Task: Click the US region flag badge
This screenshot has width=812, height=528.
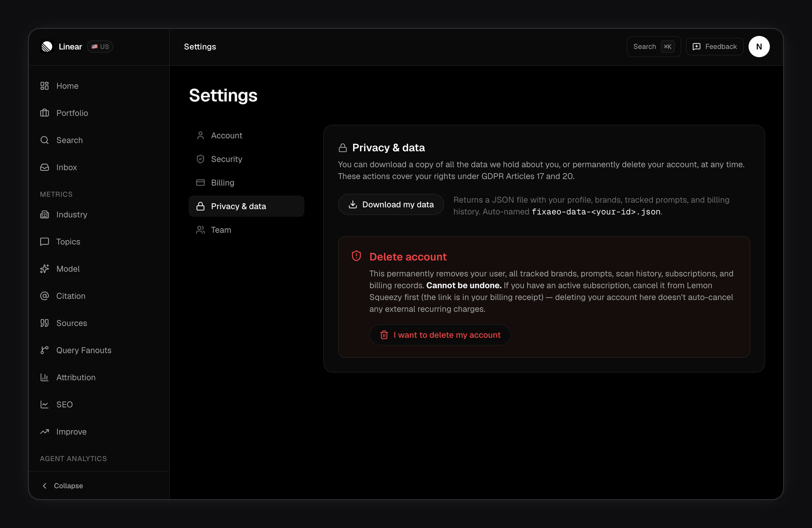Action: pos(100,47)
